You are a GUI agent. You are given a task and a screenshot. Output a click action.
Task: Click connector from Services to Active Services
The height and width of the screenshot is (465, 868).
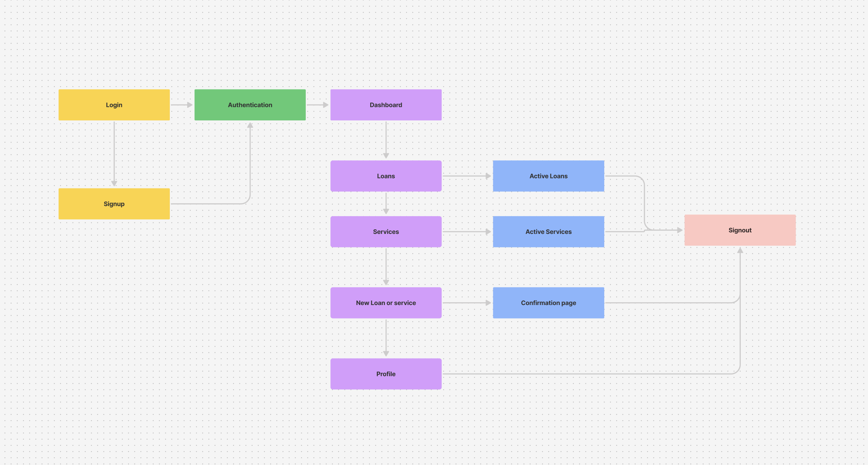(x=466, y=231)
